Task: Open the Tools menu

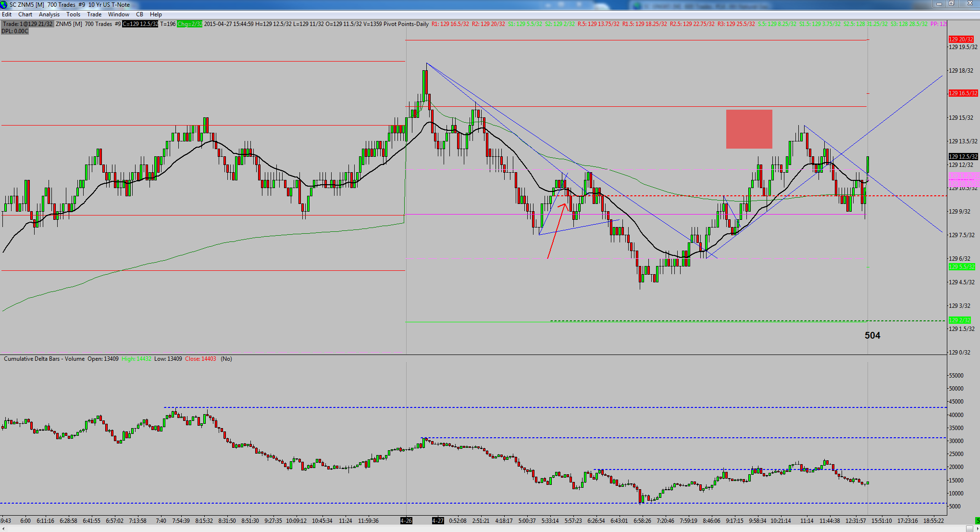Action: (74, 14)
